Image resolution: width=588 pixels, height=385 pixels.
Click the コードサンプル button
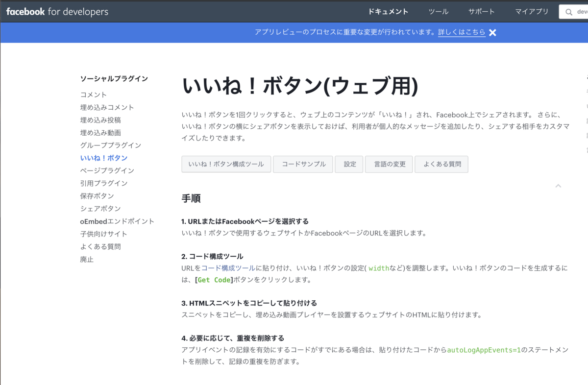point(302,164)
